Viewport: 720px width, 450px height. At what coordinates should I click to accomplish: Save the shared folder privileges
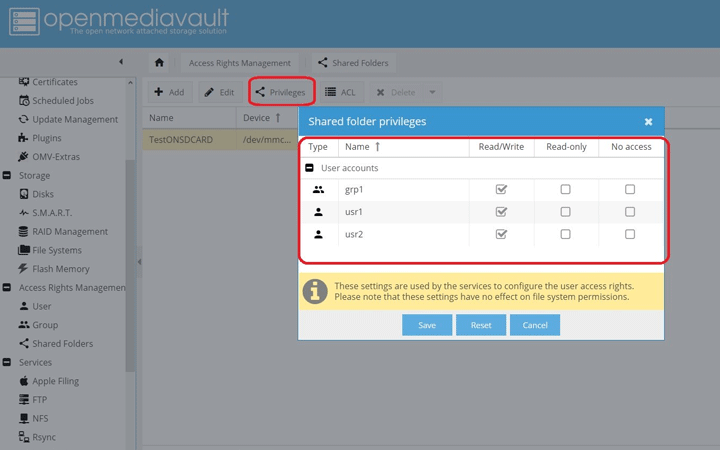tap(427, 325)
